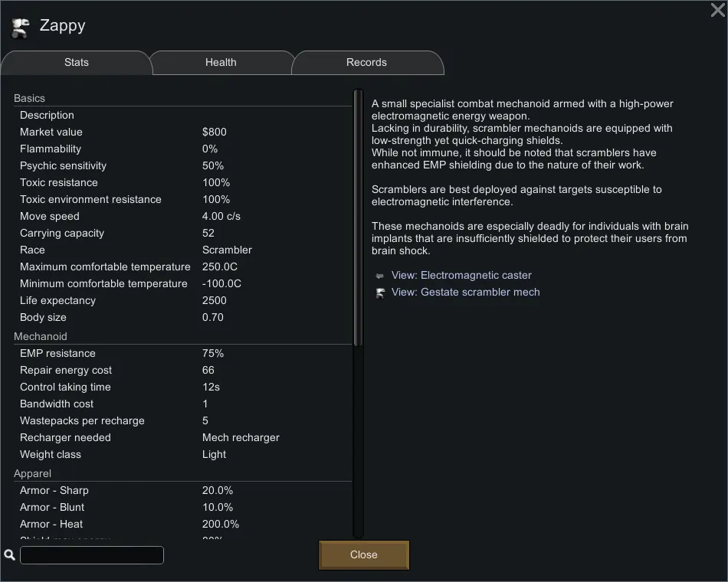728x582 pixels.
Task: Follow the View: Electromagnetic caster link
Action: (x=461, y=276)
